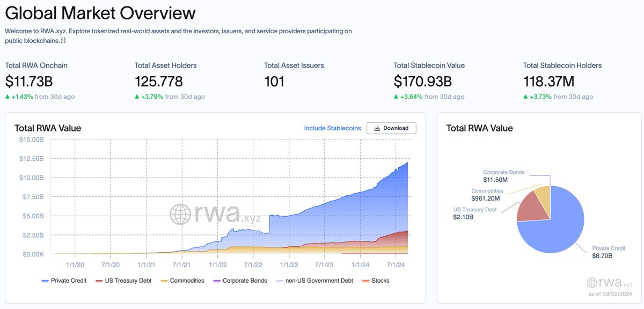Click the Global Market Overview heading
This screenshot has width=644, height=309.
pyautogui.click(x=100, y=12)
